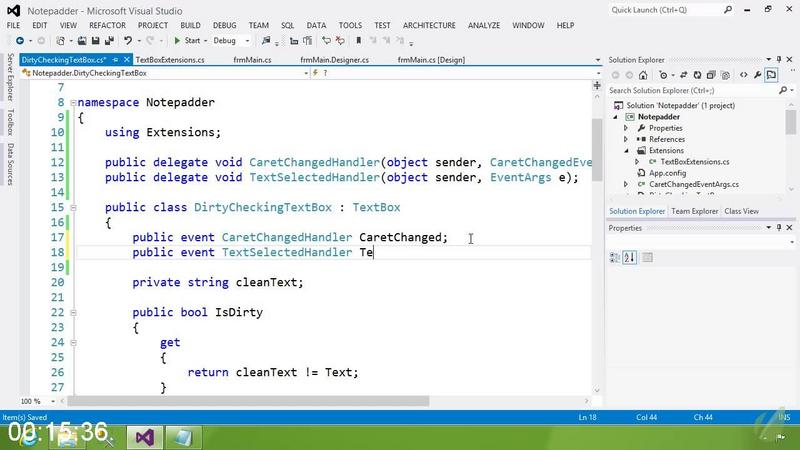The width and height of the screenshot is (800, 450).
Task: Pin the DirtyCheckingTextBox.cs tab
Action: [115, 60]
